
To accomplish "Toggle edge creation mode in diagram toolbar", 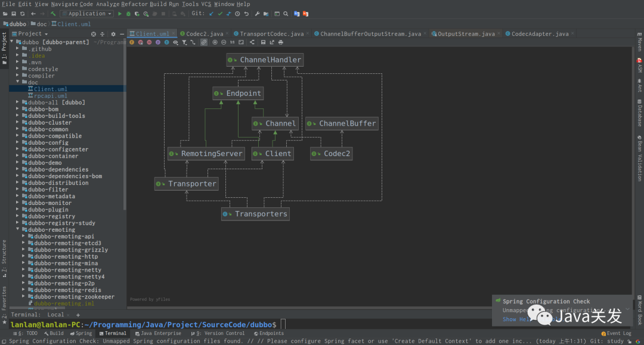I will (193, 42).
